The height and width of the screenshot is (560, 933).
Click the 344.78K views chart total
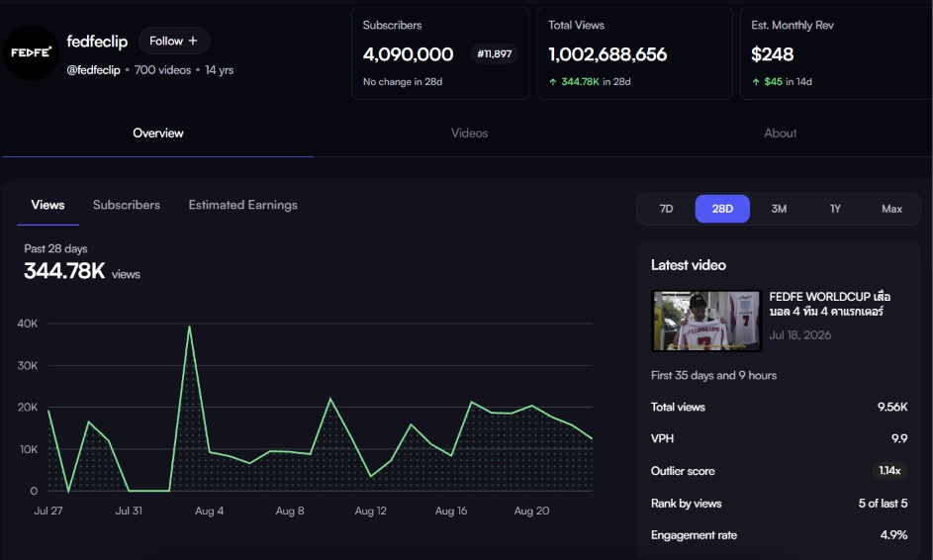pyautogui.click(x=64, y=271)
